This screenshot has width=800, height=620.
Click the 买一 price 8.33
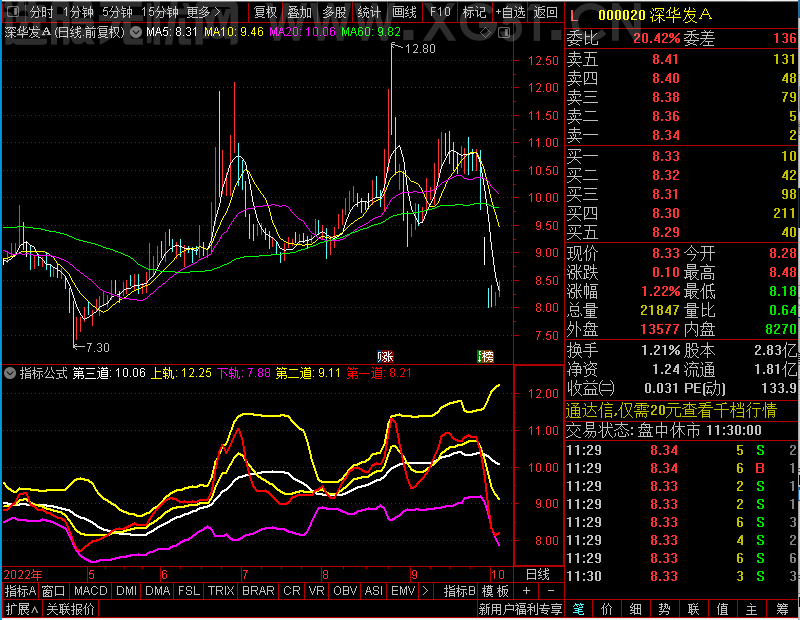pos(666,156)
